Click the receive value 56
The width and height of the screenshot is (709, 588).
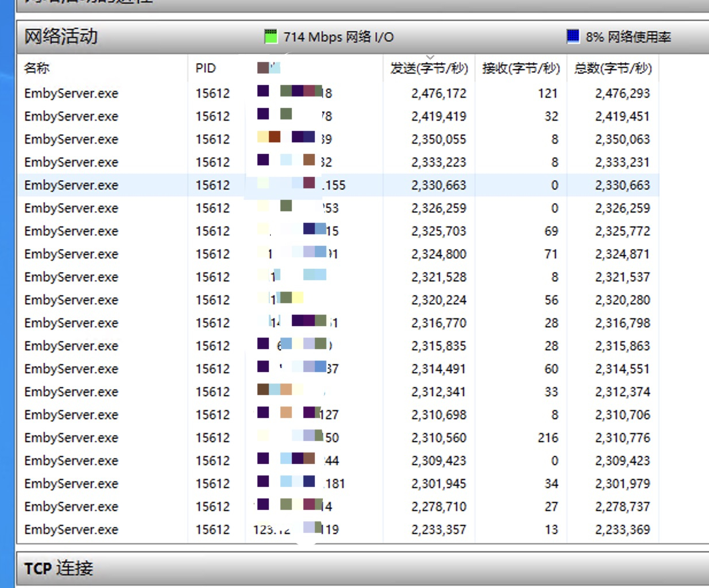(552, 300)
